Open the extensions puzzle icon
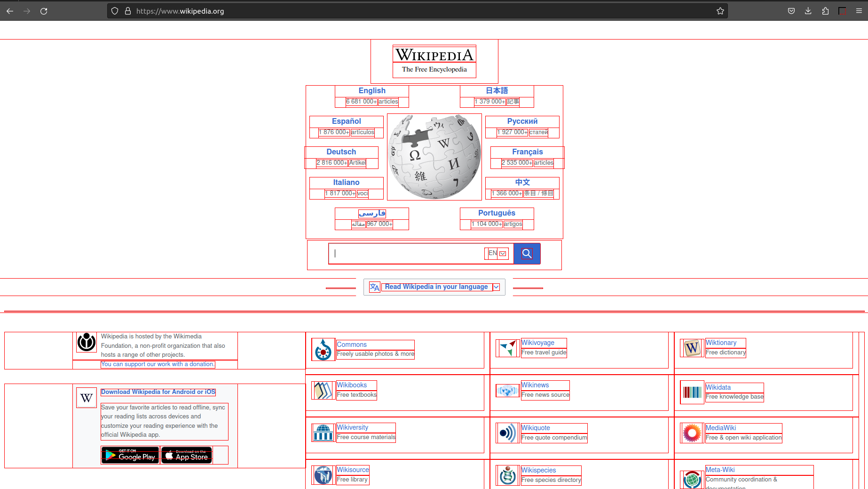This screenshot has width=868, height=489. tap(825, 11)
